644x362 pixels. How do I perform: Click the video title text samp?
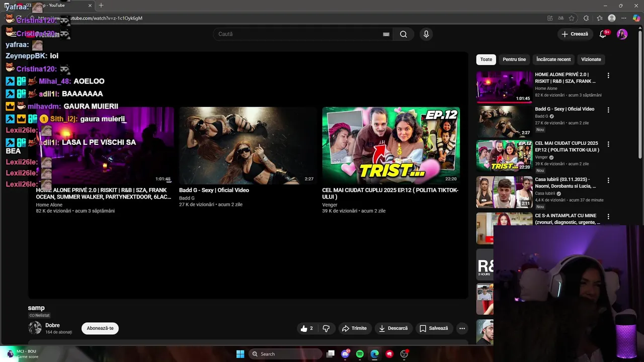point(36,308)
